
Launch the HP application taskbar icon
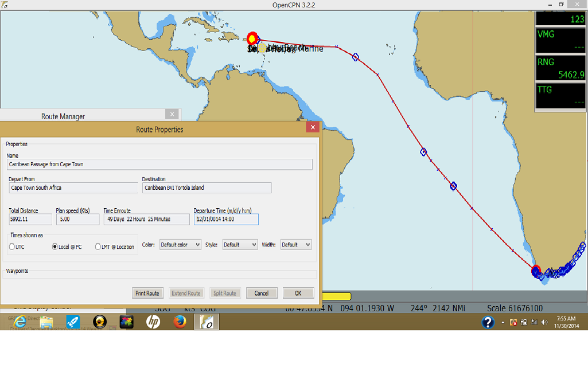click(153, 322)
